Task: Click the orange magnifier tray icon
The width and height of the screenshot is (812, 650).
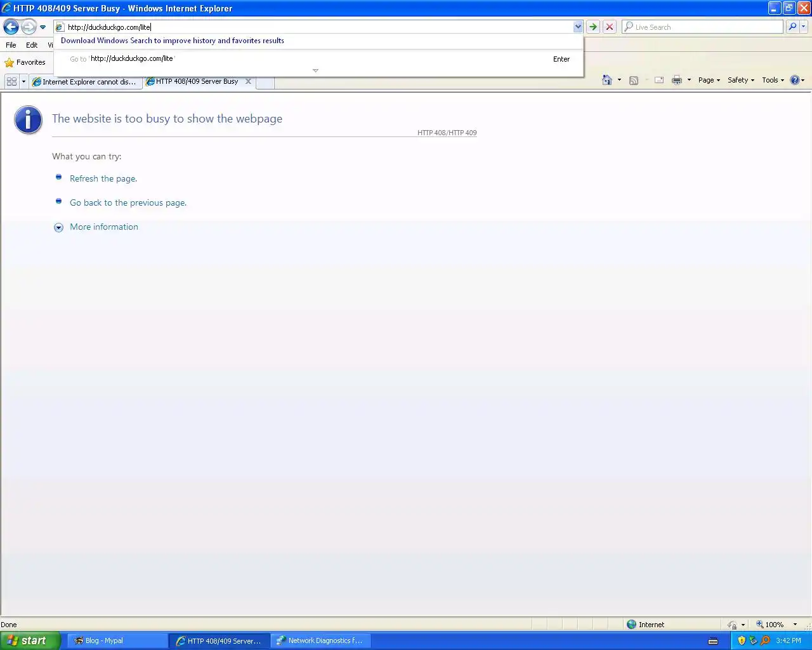Action: 765,641
